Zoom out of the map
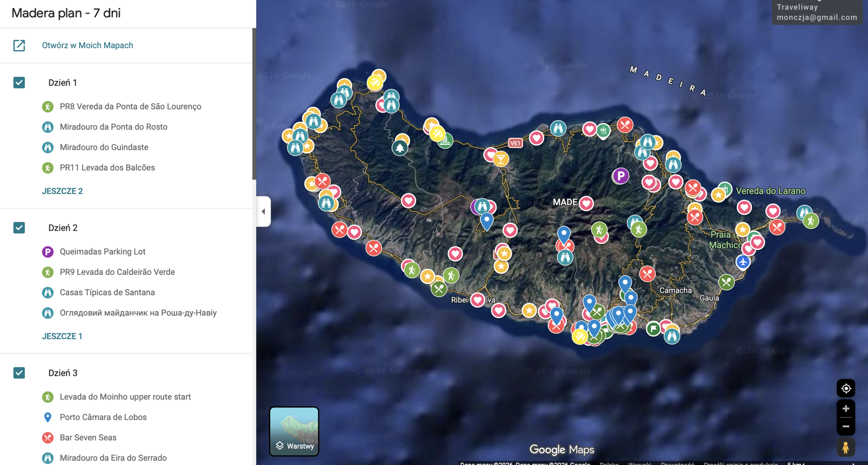868x465 pixels. click(845, 427)
